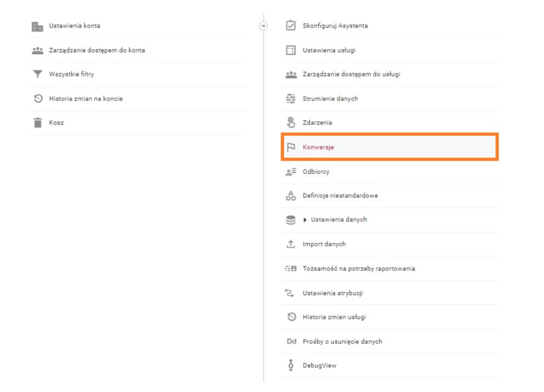Click the touch hand icon for Zdarzenia

(291, 122)
